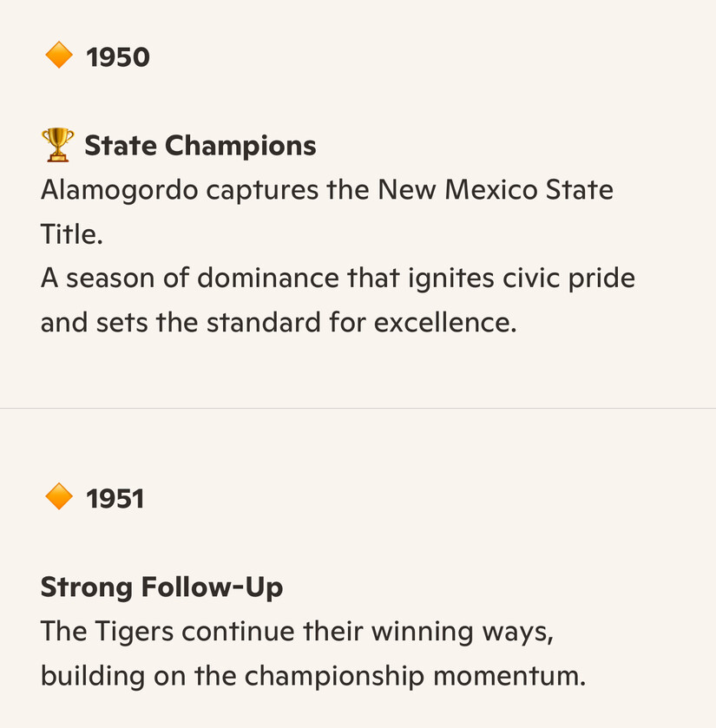Click the phrase building on the championship
The width and height of the screenshot is (716, 728).
pos(233,676)
